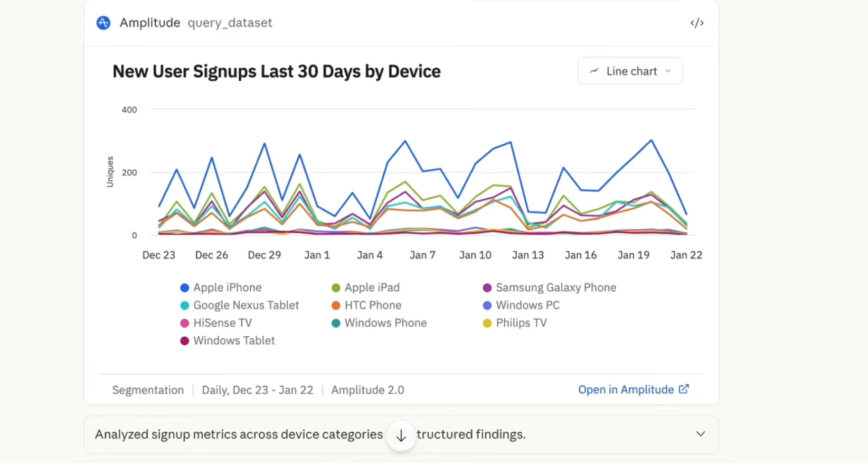The image size is (868, 463).
Task: Click the 400 y-axis value
Action: click(129, 110)
